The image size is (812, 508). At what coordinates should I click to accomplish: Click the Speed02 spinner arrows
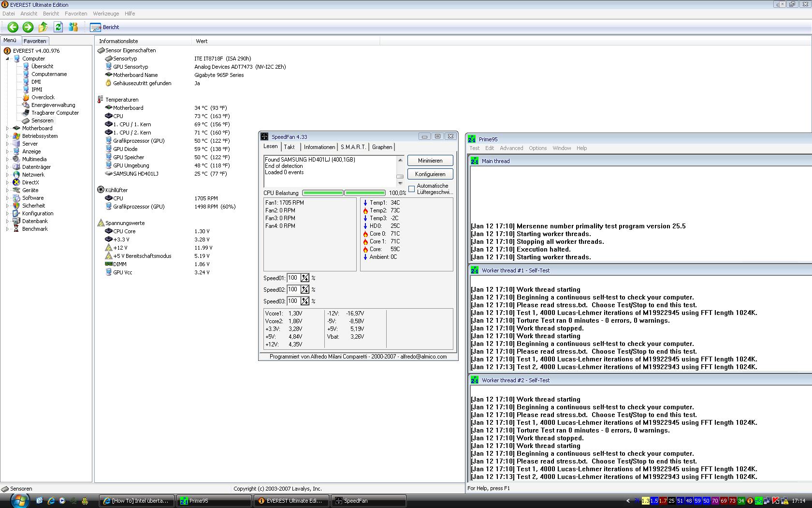coord(305,289)
